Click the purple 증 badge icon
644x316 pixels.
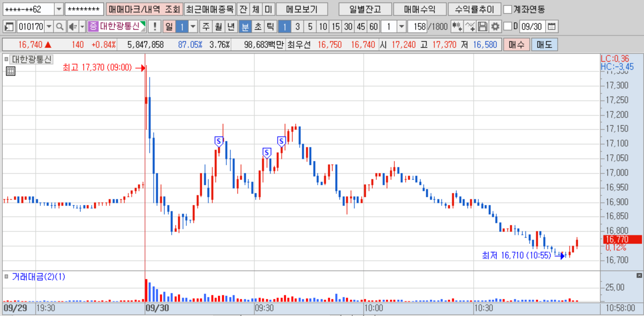92,27
